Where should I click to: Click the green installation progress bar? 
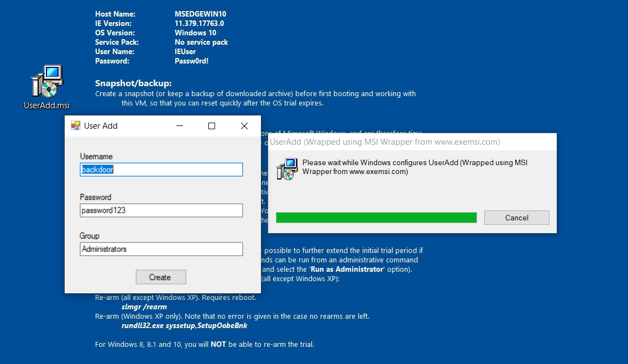click(376, 218)
